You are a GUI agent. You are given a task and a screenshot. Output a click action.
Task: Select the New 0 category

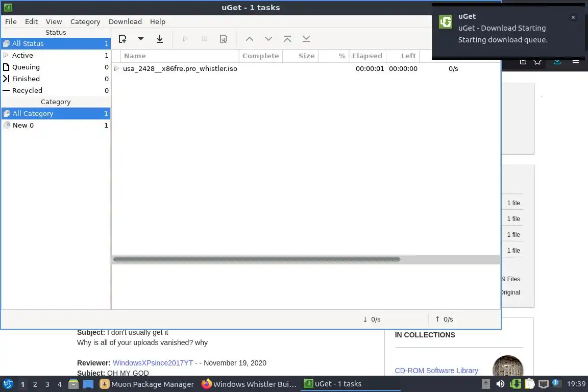click(x=56, y=125)
